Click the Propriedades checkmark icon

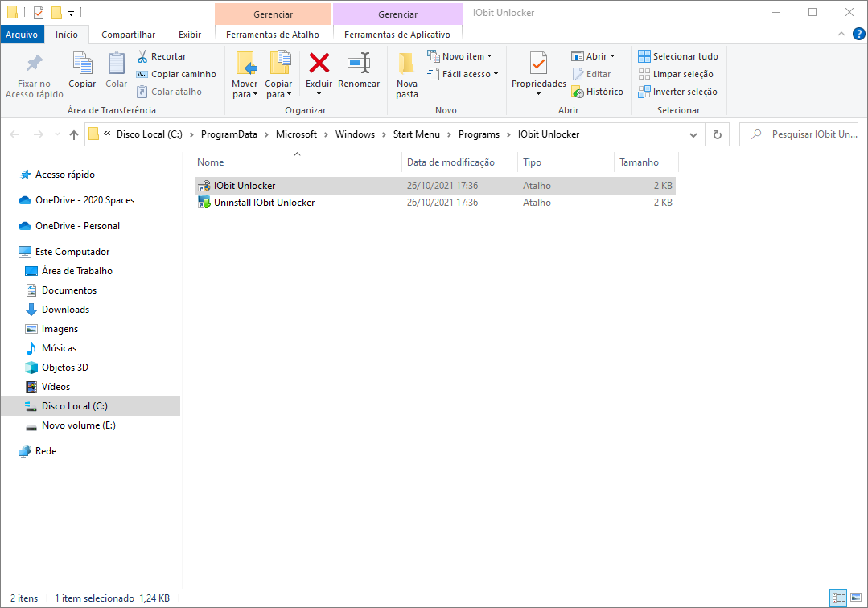click(538, 64)
